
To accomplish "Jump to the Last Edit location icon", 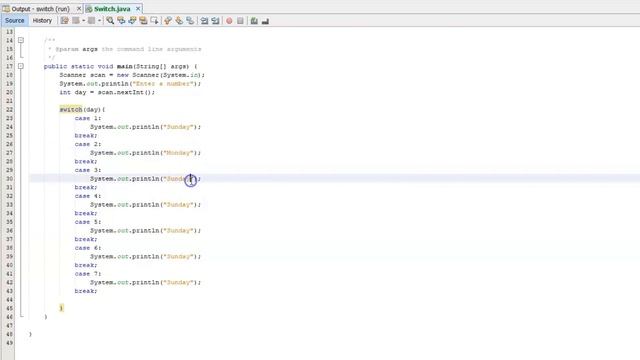I will [64, 20].
